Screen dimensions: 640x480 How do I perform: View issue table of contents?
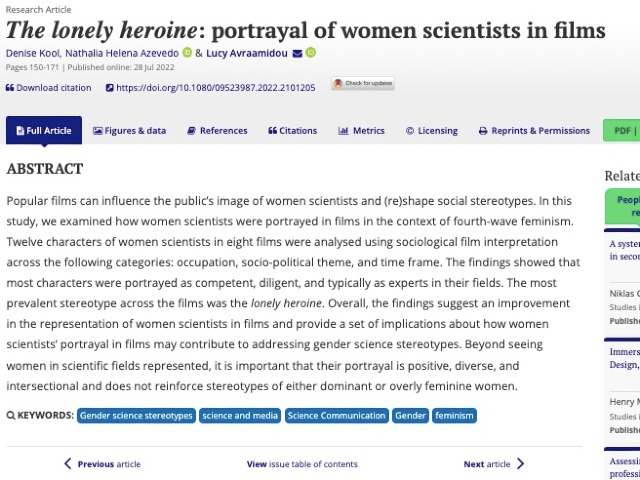tap(302, 464)
